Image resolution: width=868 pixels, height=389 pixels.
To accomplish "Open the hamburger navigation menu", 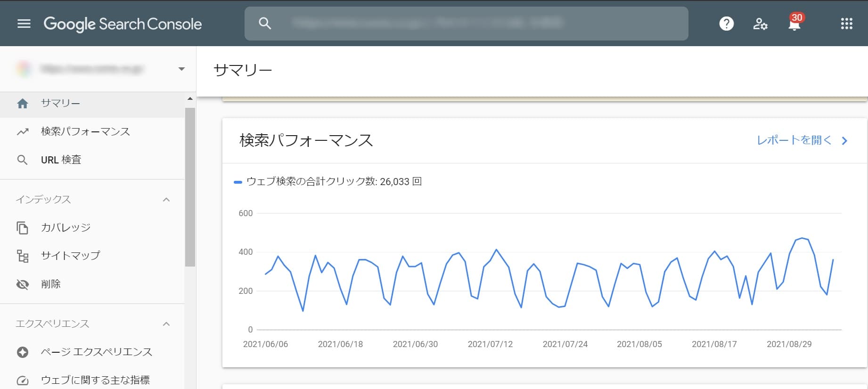I will tap(24, 24).
